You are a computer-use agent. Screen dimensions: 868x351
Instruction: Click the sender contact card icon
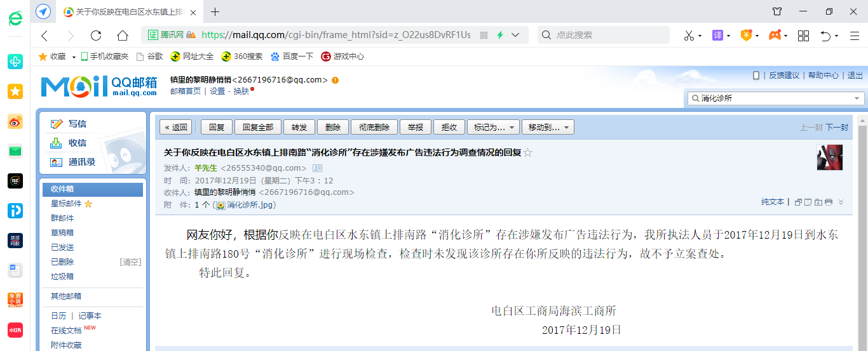317,168
